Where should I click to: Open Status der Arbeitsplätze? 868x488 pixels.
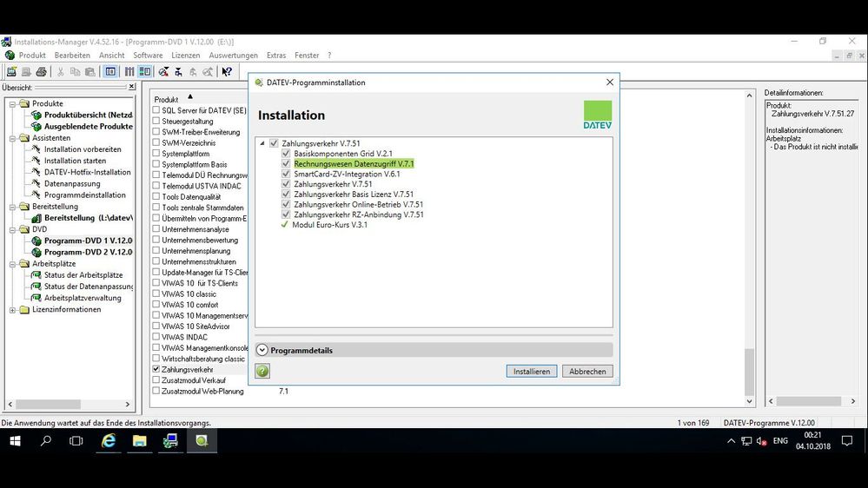(x=83, y=275)
